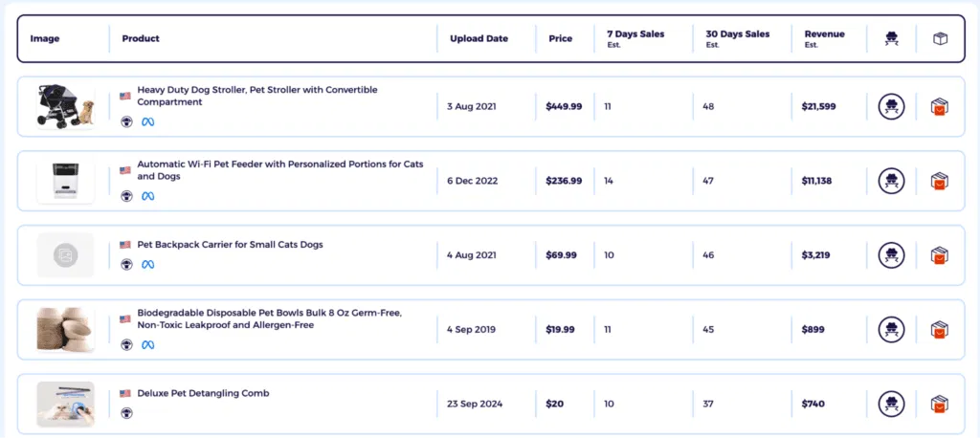Sort by the Price column header
This screenshot has height=438, width=980.
(560, 39)
